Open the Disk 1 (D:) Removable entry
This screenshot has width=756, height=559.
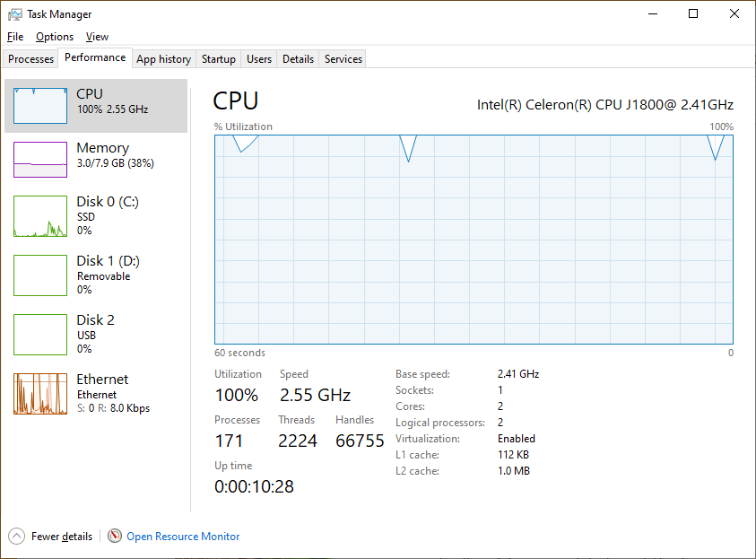95,275
